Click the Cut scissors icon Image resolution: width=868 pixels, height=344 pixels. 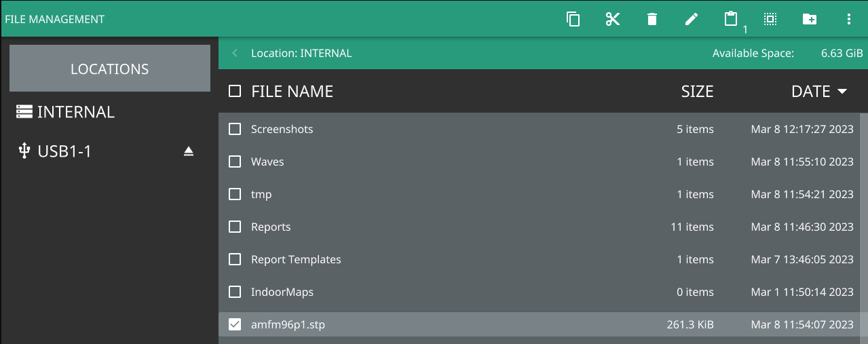tap(613, 19)
